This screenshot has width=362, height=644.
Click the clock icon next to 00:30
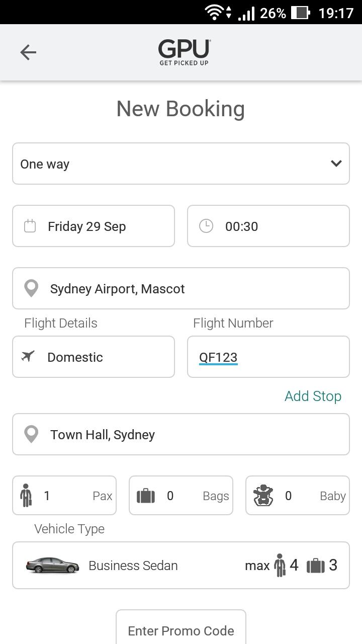tap(206, 226)
